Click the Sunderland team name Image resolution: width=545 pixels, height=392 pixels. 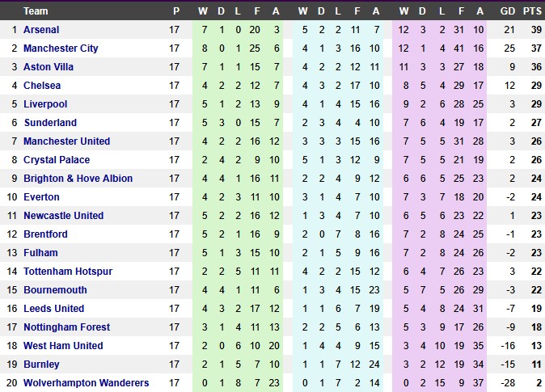point(50,123)
